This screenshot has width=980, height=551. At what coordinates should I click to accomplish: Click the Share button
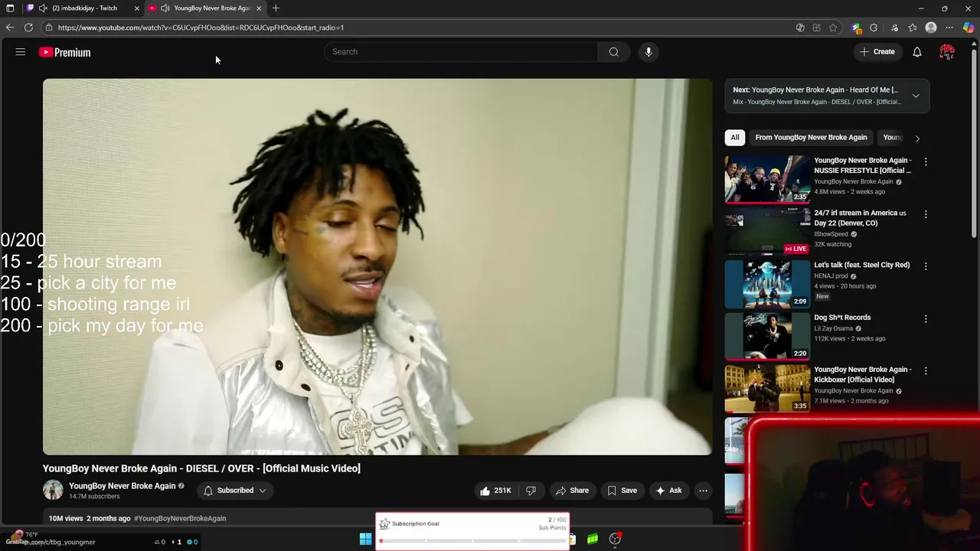coord(572,491)
